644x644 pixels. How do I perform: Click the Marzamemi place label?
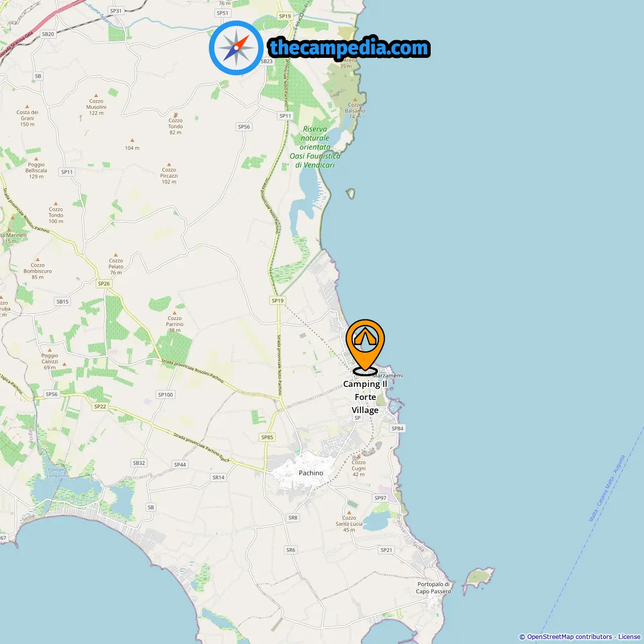point(388,375)
